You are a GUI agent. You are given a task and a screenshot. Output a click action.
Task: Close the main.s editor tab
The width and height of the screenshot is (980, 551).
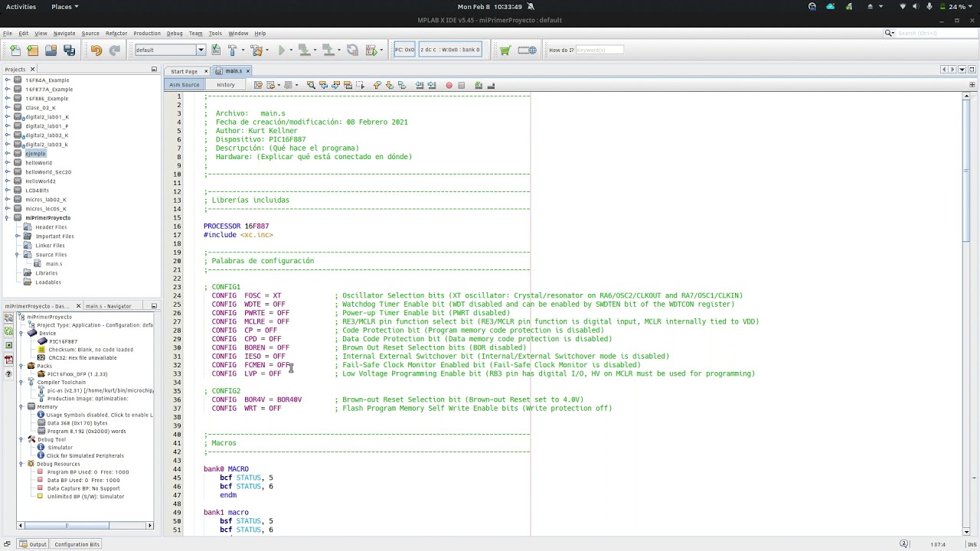pos(248,71)
